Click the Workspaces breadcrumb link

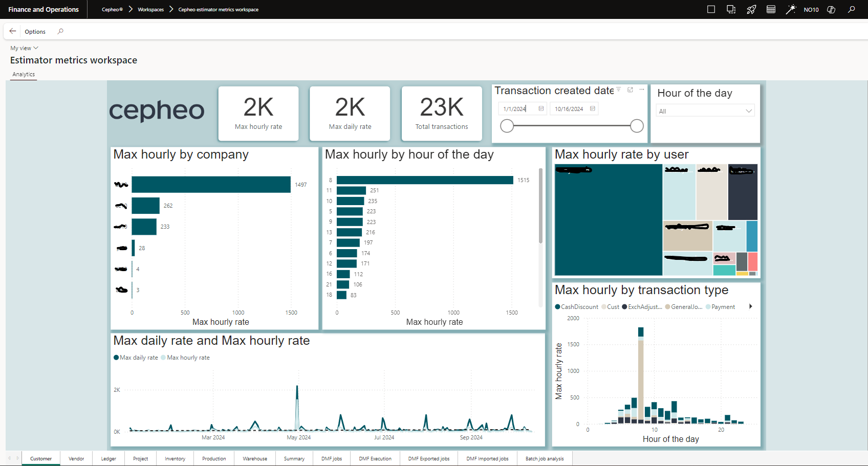[x=150, y=9]
